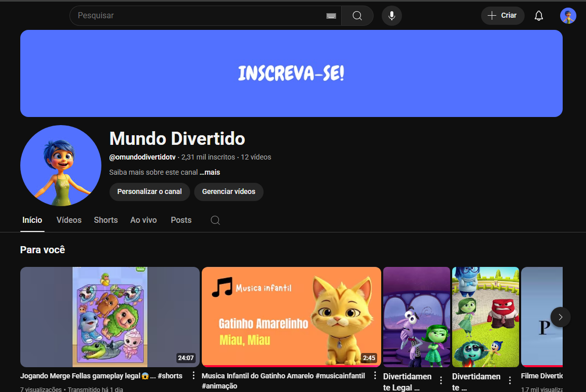Viewport: 586px width, 392px height.
Task: Search within the channel using the tab-bar magnifier
Action: (215, 220)
